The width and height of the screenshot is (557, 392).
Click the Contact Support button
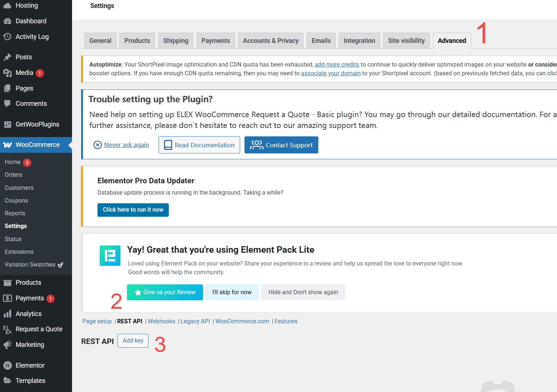point(281,145)
